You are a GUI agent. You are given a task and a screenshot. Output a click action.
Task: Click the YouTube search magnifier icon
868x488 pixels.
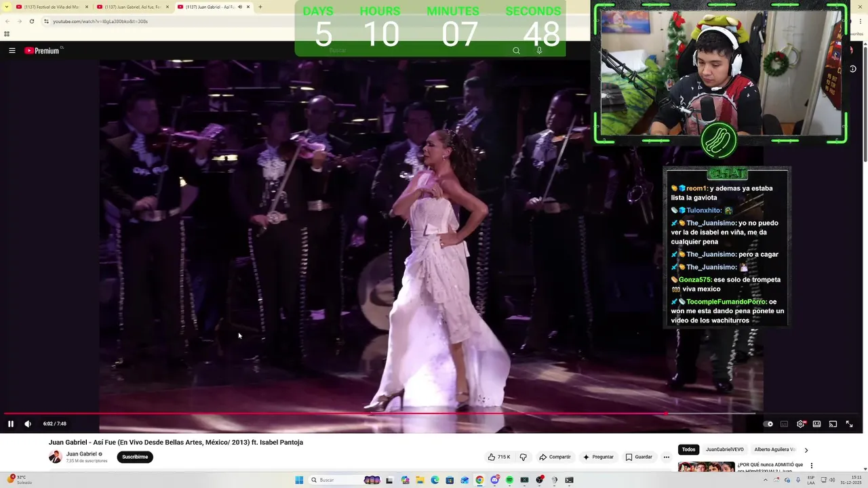click(x=516, y=50)
